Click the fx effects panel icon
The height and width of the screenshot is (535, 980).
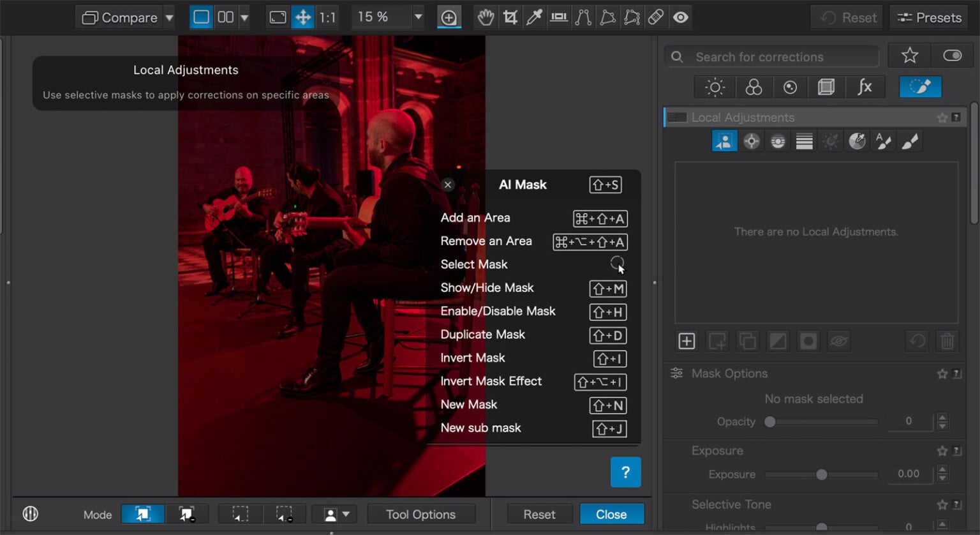pyautogui.click(x=865, y=87)
